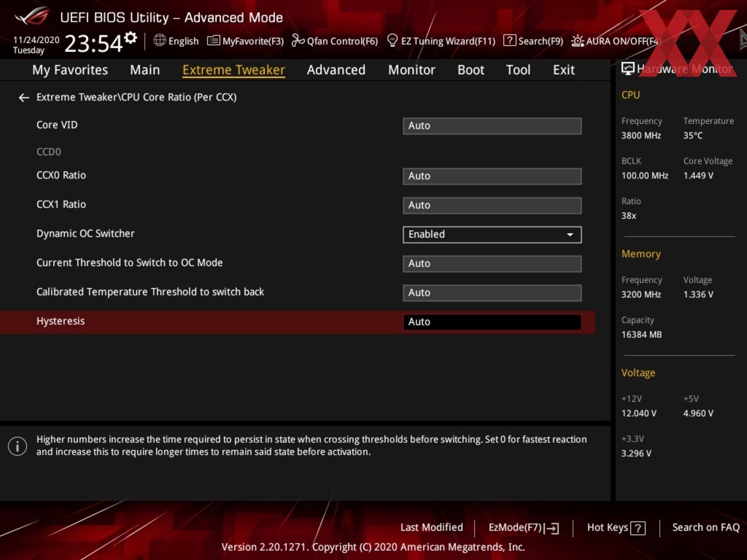Open the Dynamic OC Switcher dropdown

(x=492, y=234)
